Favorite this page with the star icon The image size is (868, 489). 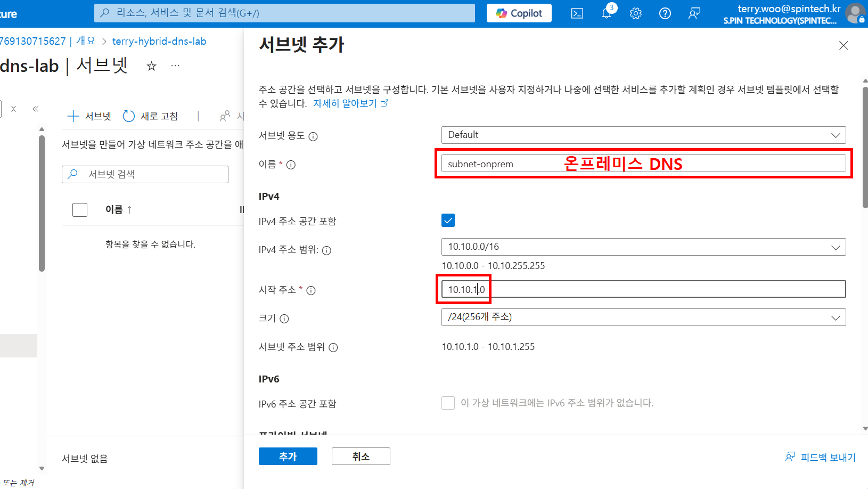tap(152, 66)
